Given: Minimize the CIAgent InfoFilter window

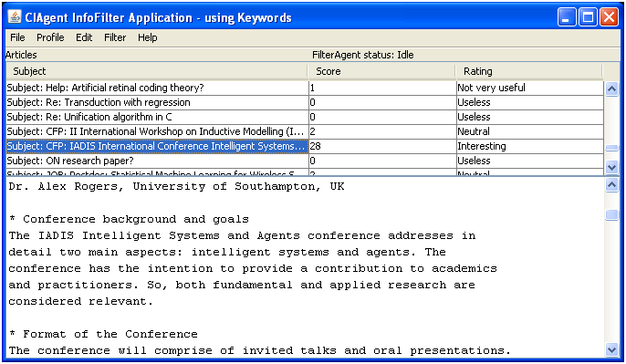Looking at the screenshot, I should 567,17.
